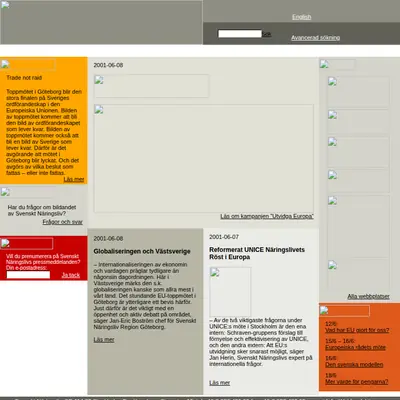Click the header image above the 12/6 calendar entry
Viewport: 400px width, 400px height.
[x=345, y=311]
